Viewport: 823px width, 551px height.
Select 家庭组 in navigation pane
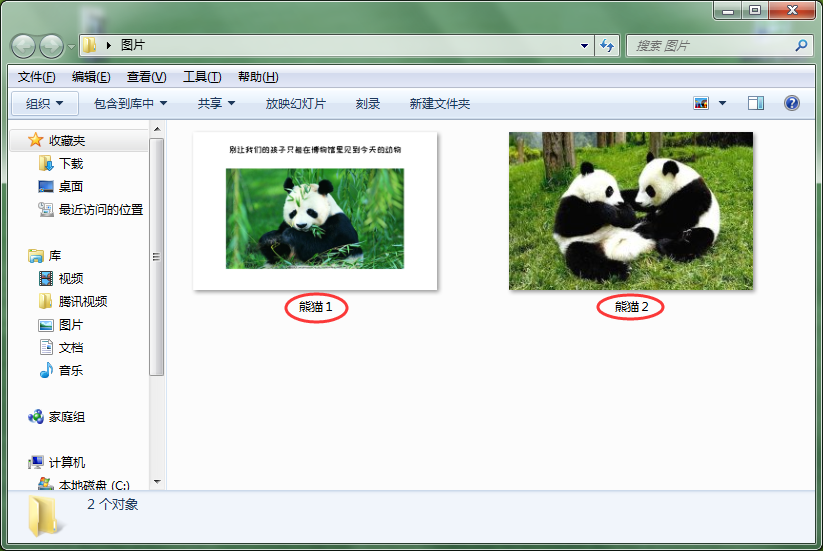66,417
